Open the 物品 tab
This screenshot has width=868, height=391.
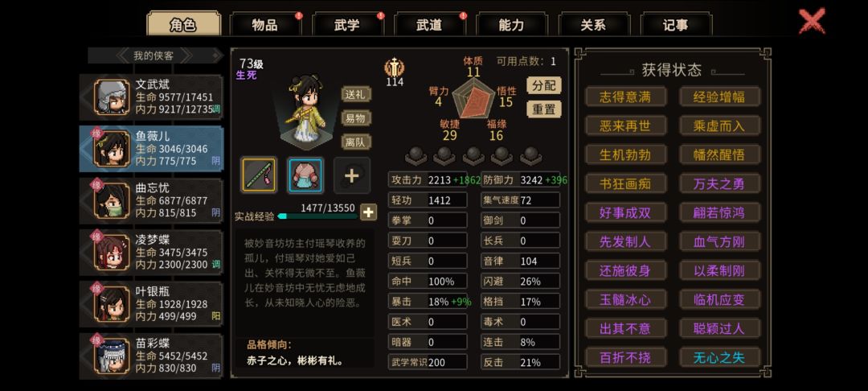[265, 25]
